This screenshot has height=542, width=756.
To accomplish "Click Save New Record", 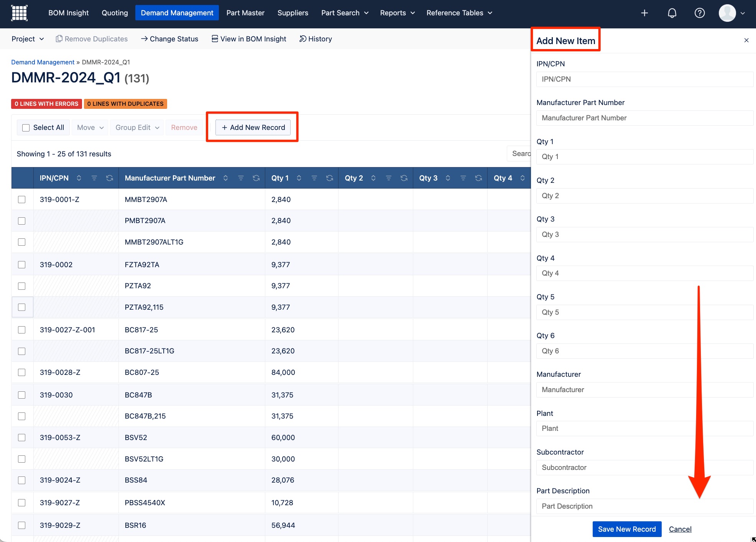I will click(x=627, y=529).
